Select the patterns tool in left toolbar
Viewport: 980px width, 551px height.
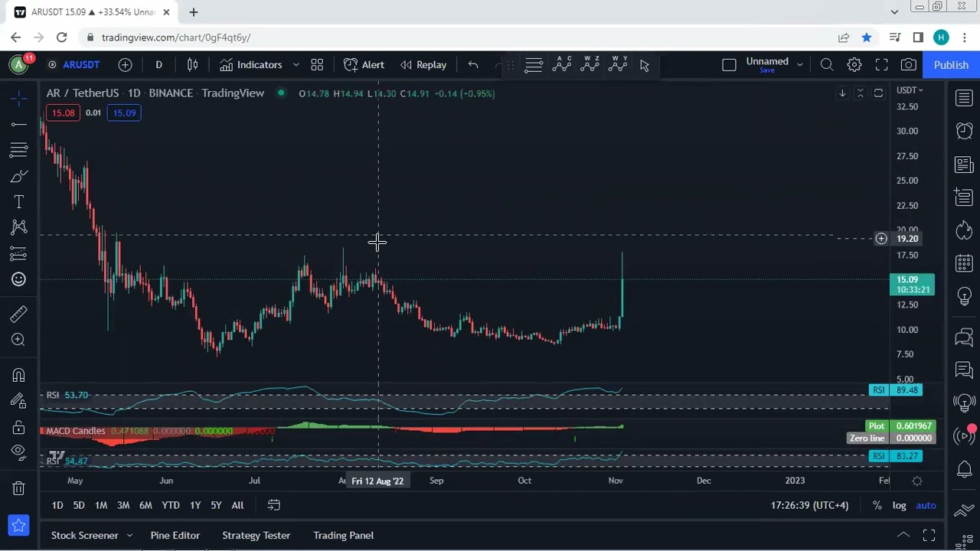pos(19,227)
